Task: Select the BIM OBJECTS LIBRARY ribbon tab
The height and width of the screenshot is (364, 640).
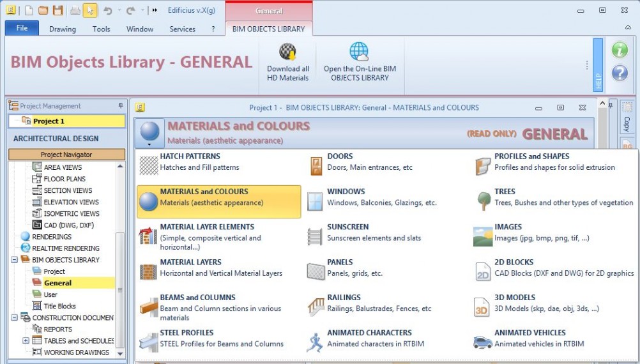Action: [x=268, y=29]
